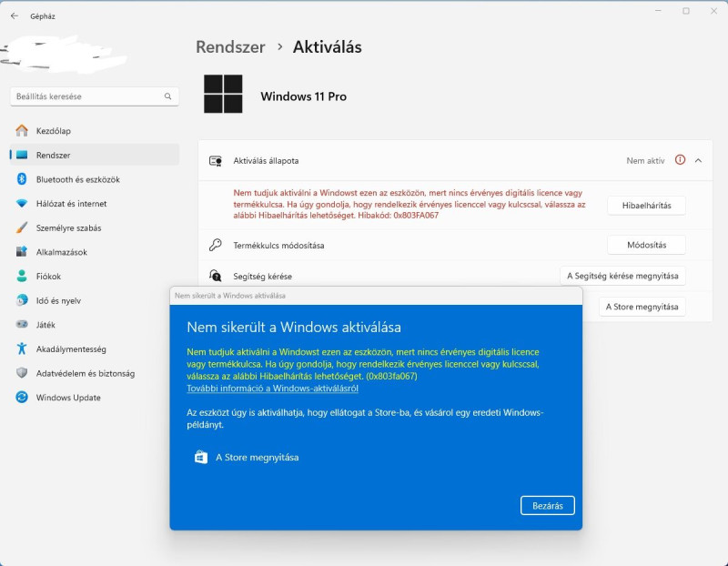
Task: Click the search magnifier icon
Action: click(x=167, y=96)
